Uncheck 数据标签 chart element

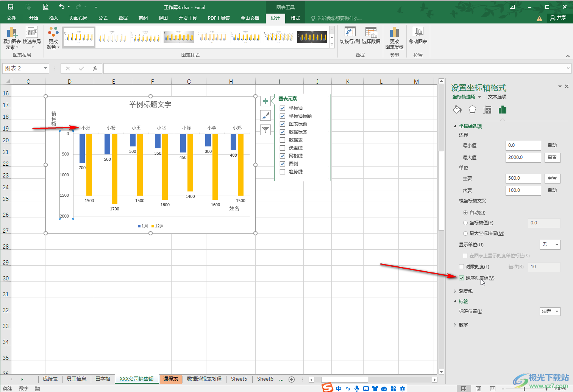[283, 132]
